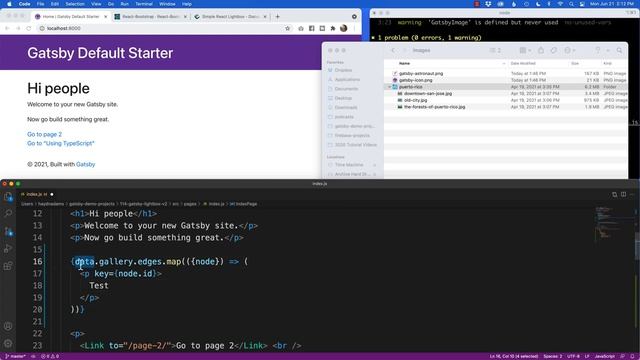Viewport: 640px width, 360px height.
Task: Select Downloads in Finder sidebar
Action: tap(345, 107)
